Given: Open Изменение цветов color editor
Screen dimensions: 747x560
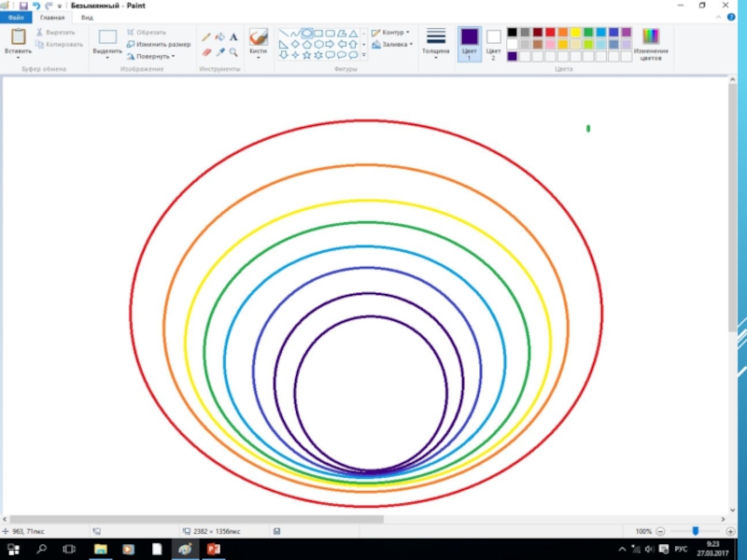Looking at the screenshot, I should click(x=651, y=43).
